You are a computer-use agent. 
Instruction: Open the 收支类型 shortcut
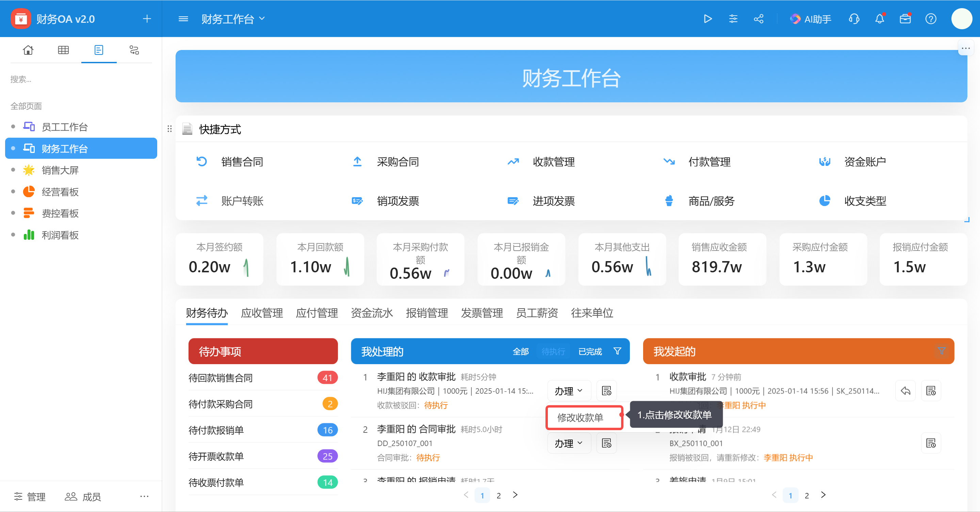click(x=852, y=201)
